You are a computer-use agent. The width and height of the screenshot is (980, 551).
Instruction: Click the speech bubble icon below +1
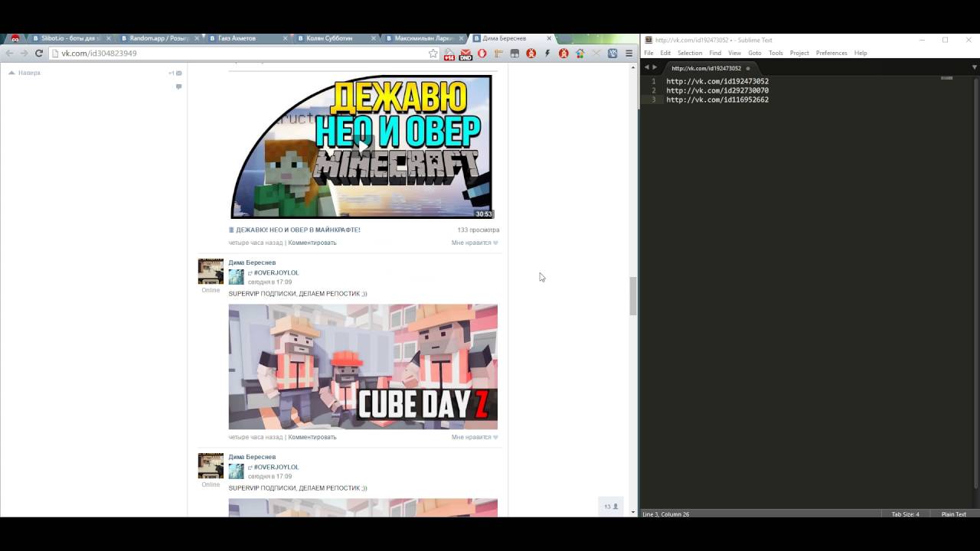[178, 86]
